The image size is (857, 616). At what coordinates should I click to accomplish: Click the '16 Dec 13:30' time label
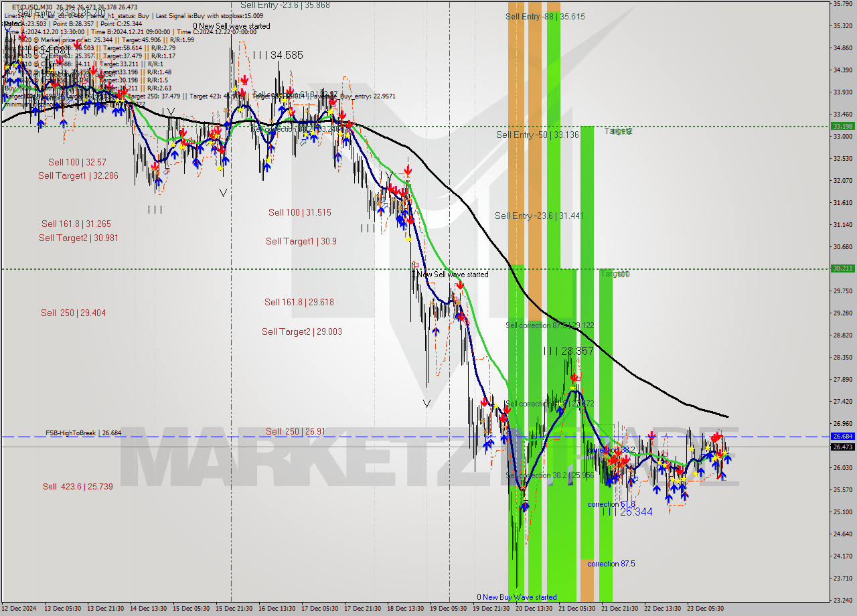[277, 609]
